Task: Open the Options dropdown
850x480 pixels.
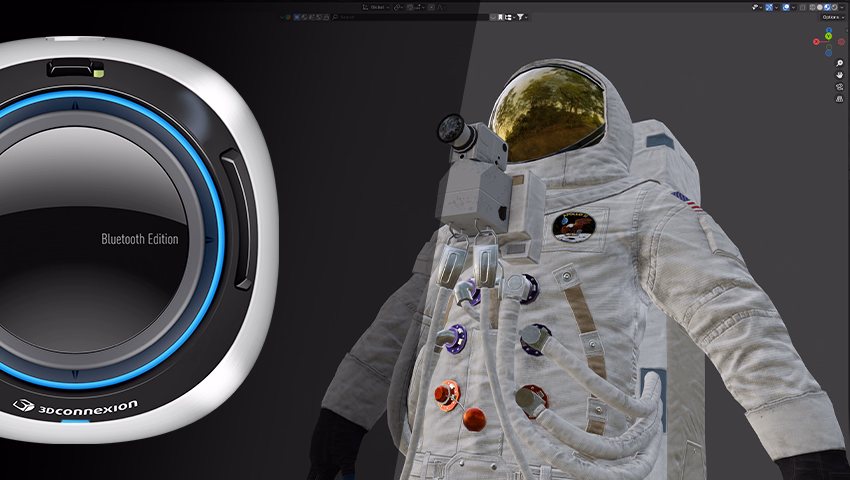Action: [x=832, y=17]
